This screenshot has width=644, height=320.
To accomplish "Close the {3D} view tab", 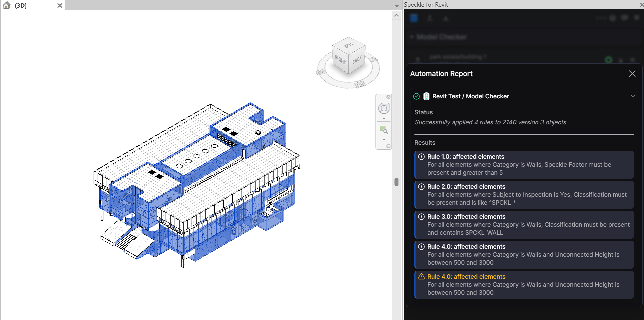I will coord(60,5).
